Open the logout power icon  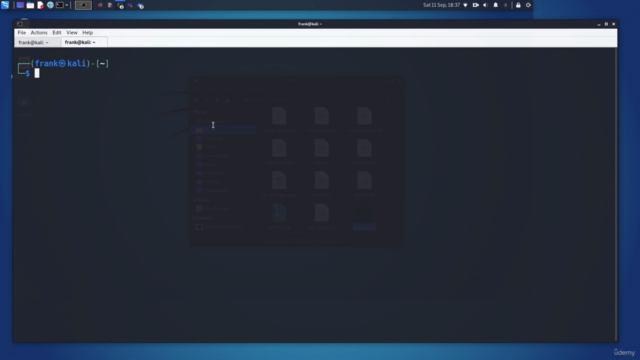528,5
